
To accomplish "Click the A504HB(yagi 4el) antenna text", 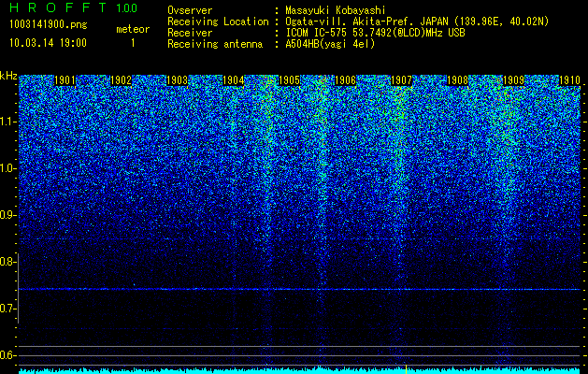I will pyautogui.click(x=330, y=44).
